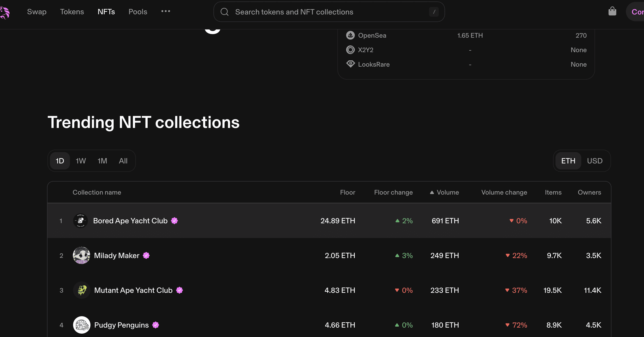Image resolution: width=644 pixels, height=337 pixels.
Task: Click the LooksRare eye icon
Action: 350,64
